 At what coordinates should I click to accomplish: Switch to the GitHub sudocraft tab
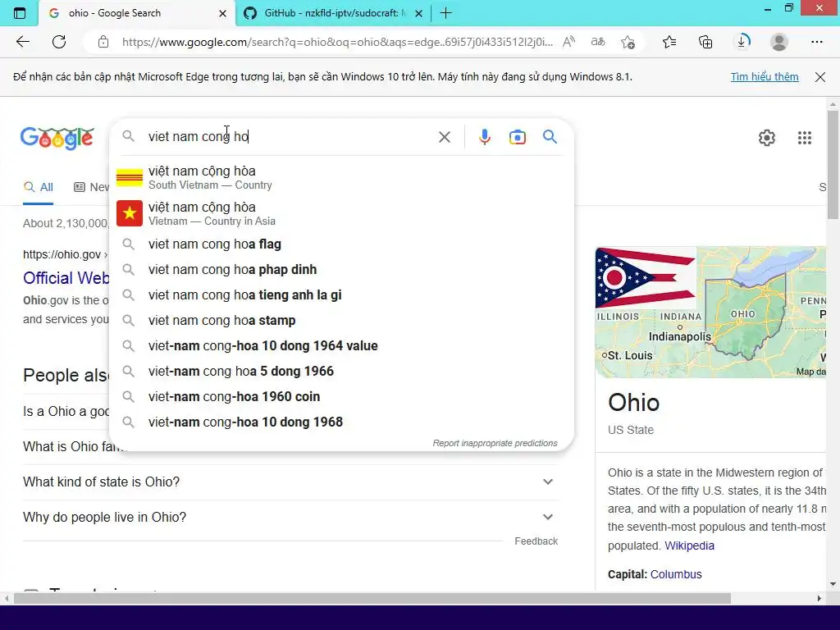tap(333, 13)
